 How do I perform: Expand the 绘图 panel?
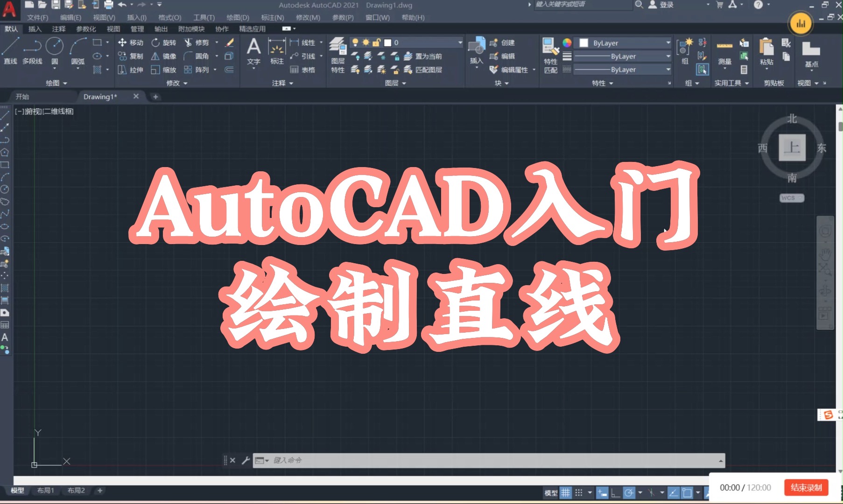(56, 83)
